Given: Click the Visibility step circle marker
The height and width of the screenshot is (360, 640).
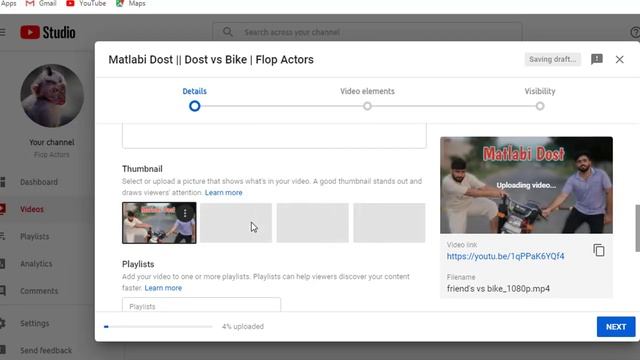Looking at the screenshot, I should 540,106.
